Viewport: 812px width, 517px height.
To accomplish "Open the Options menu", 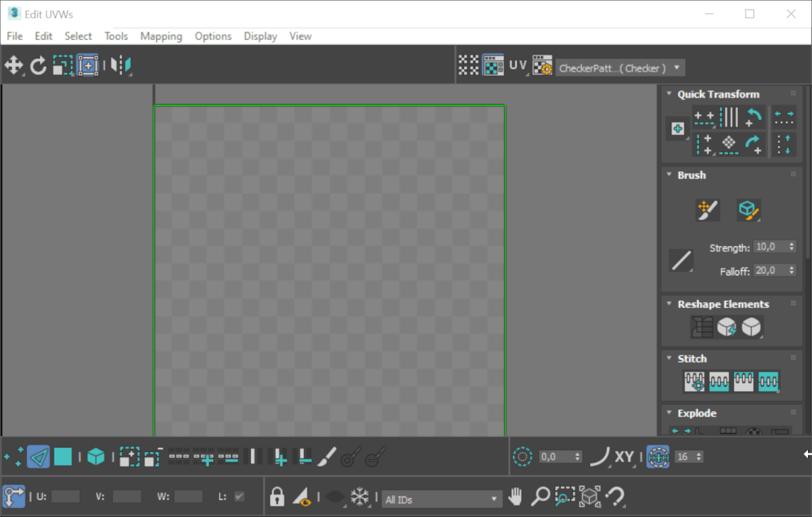I will tap(213, 37).
